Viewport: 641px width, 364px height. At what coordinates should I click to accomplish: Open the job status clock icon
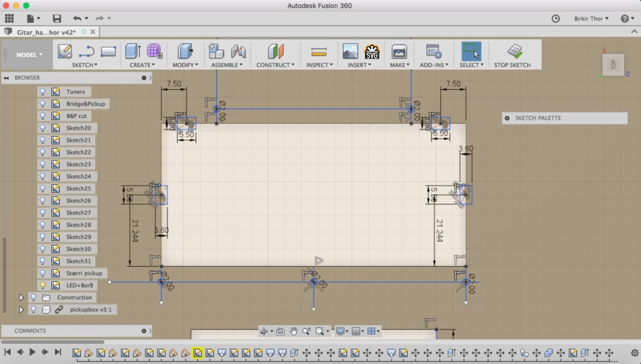click(555, 19)
